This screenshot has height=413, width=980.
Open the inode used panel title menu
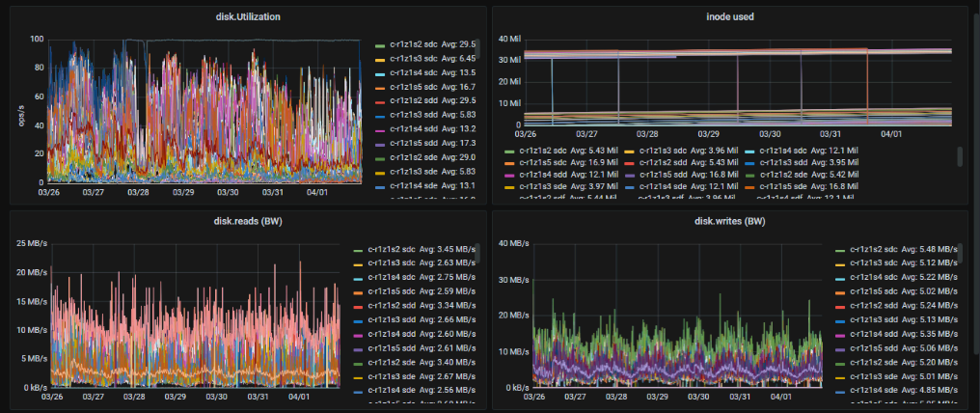coord(730,15)
